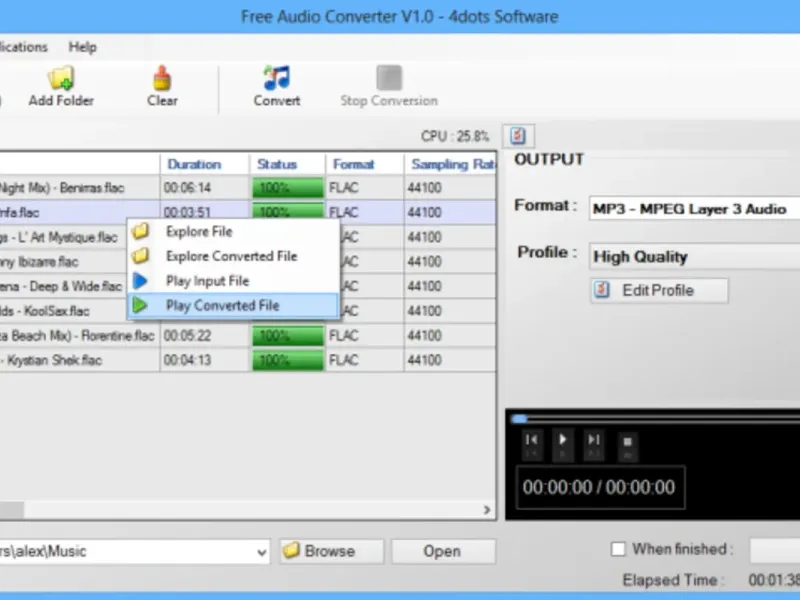Image resolution: width=800 pixels, height=600 pixels.
Task: Choose Explore File from the context menu
Action: pos(233,232)
